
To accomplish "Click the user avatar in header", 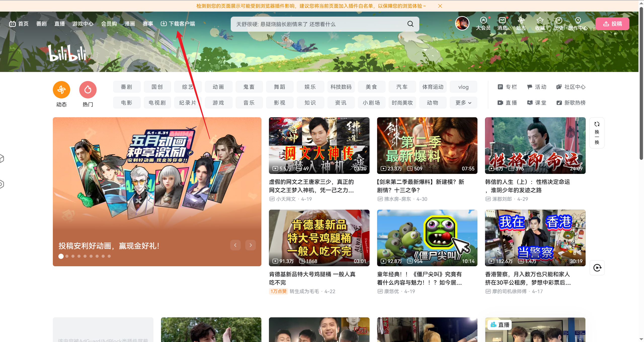I will pyautogui.click(x=462, y=23).
